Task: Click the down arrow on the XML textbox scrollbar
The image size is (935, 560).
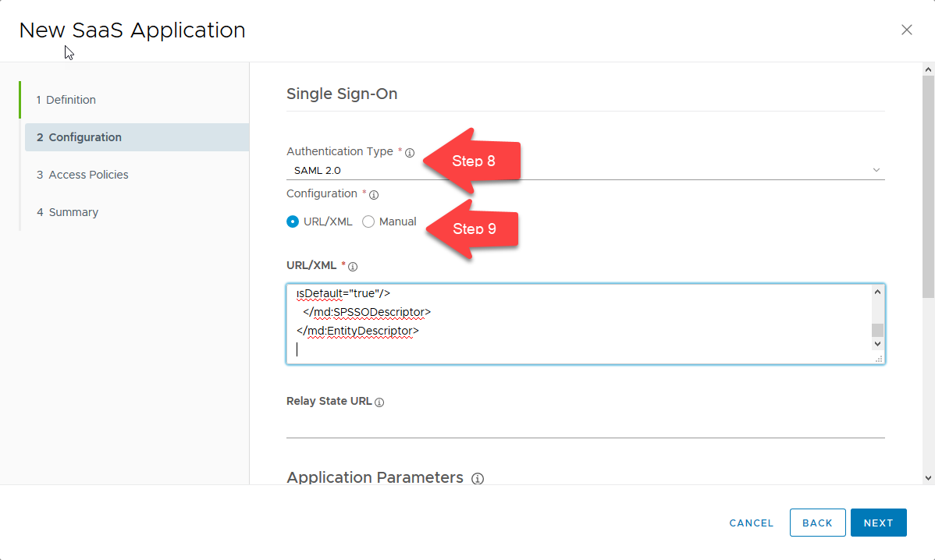Action: 876,343
